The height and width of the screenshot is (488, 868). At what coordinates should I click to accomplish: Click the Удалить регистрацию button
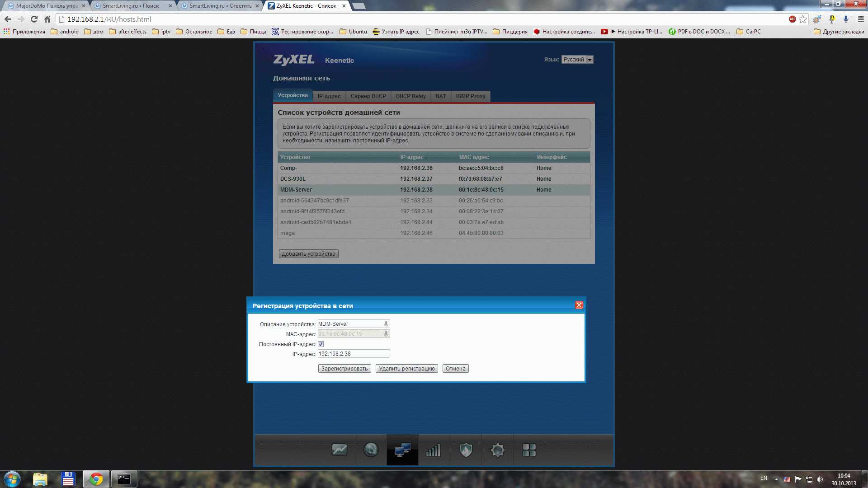[406, 369]
